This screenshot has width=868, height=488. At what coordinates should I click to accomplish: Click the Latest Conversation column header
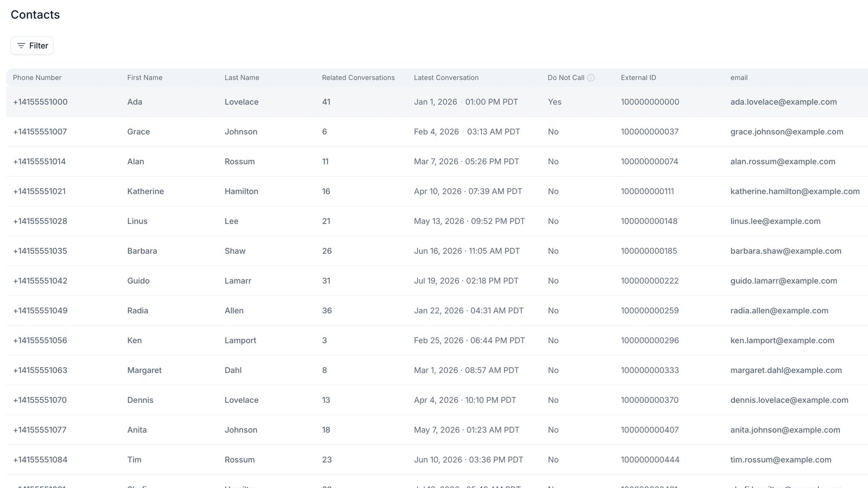pyautogui.click(x=446, y=78)
